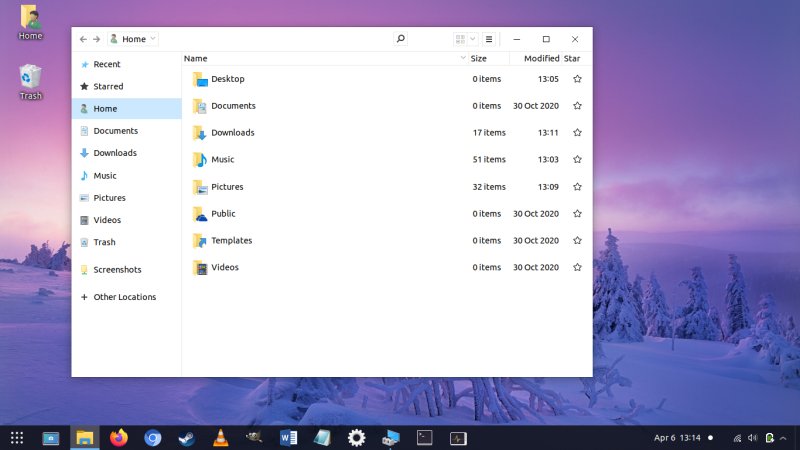Go back with the left arrow
This screenshot has width=800, height=450.
coord(83,39)
